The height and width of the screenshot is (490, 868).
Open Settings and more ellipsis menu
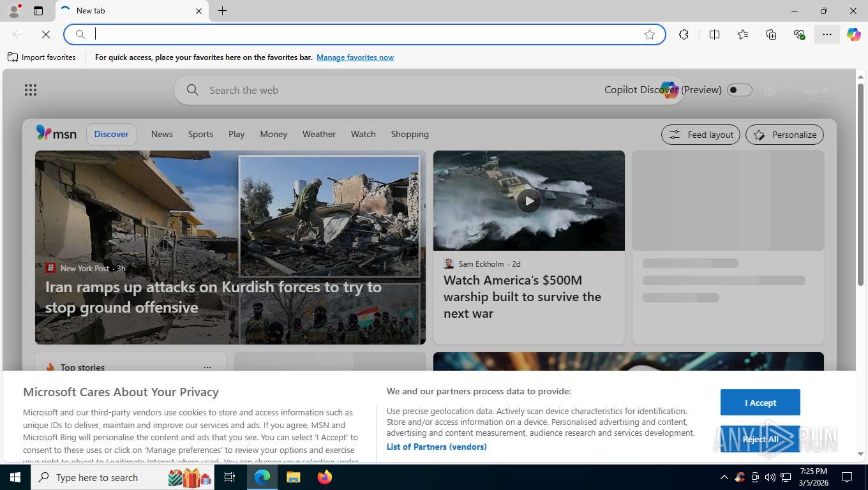827,34
